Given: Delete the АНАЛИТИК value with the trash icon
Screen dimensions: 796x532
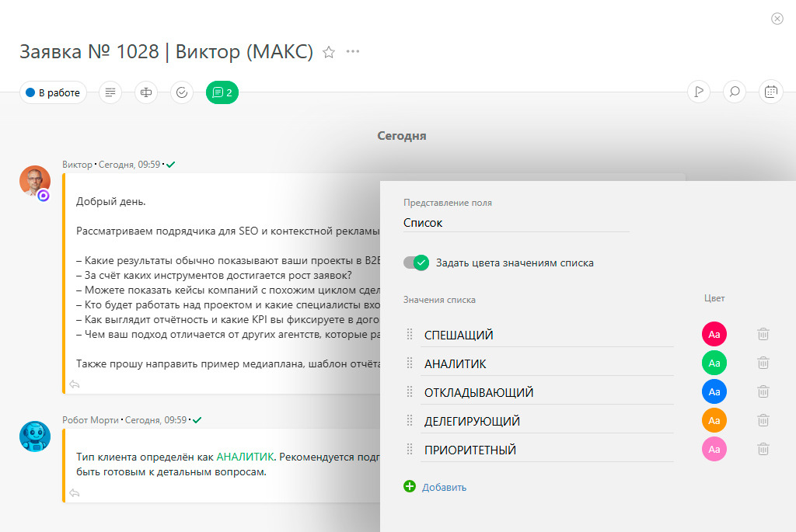Looking at the screenshot, I should (x=763, y=363).
